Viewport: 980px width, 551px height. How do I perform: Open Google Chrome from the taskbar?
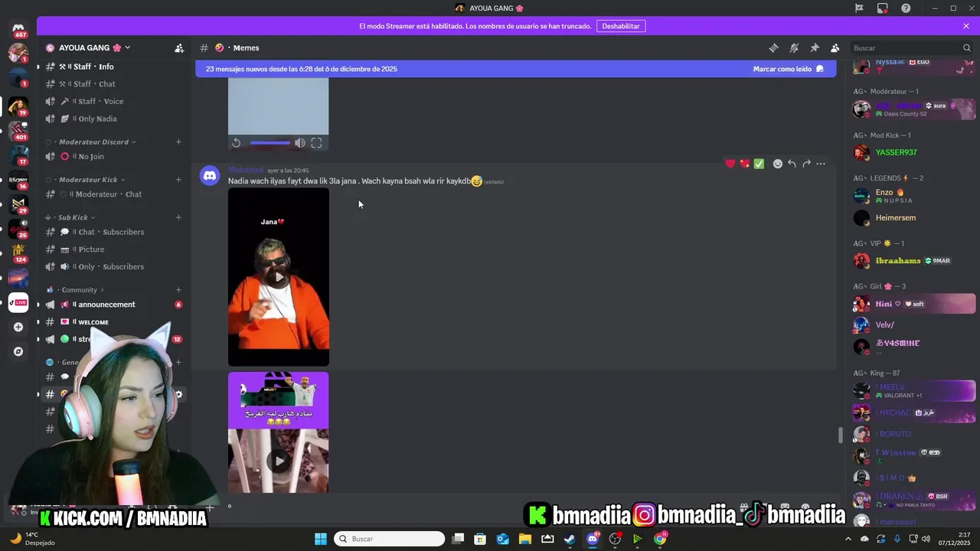[x=660, y=539]
